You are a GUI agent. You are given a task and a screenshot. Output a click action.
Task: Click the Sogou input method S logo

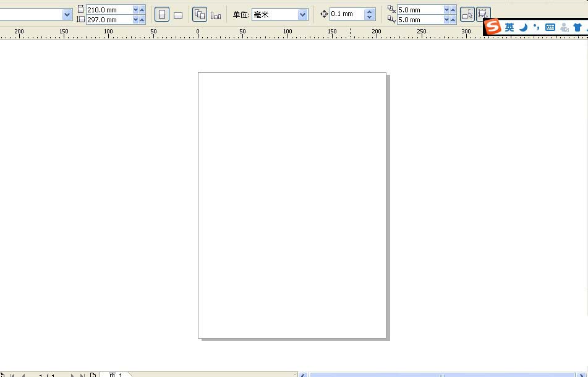point(492,27)
